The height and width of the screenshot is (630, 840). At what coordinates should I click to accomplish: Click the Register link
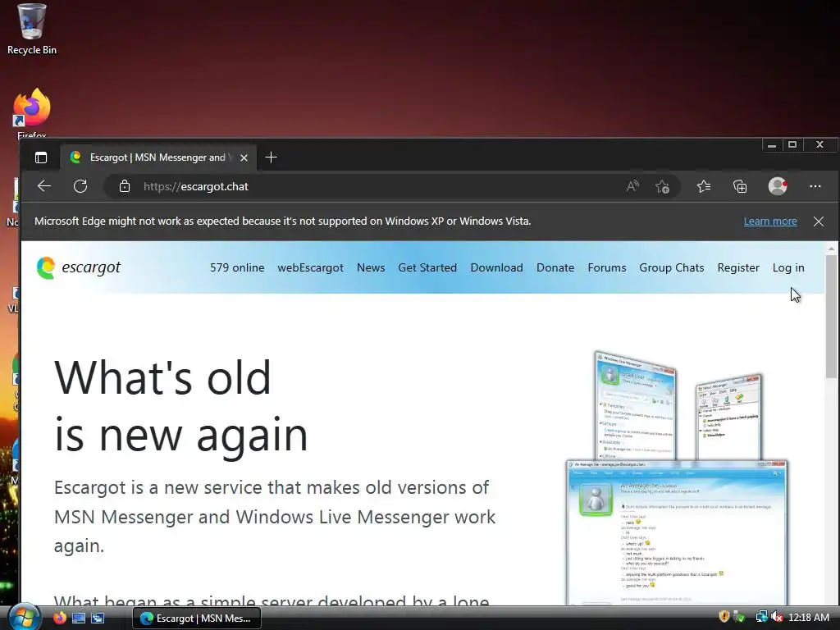pyautogui.click(x=738, y=267)
